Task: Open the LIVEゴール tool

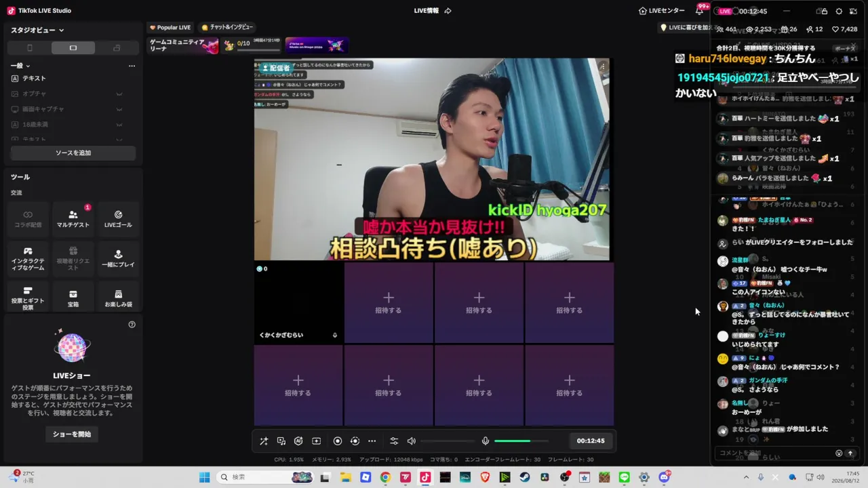Action: [118, 219]
